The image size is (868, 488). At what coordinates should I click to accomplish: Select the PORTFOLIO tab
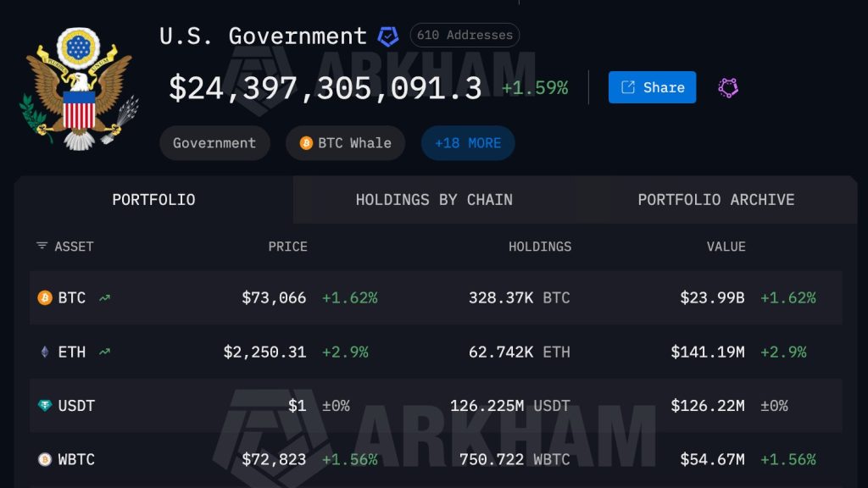click(x=153, y=200)
